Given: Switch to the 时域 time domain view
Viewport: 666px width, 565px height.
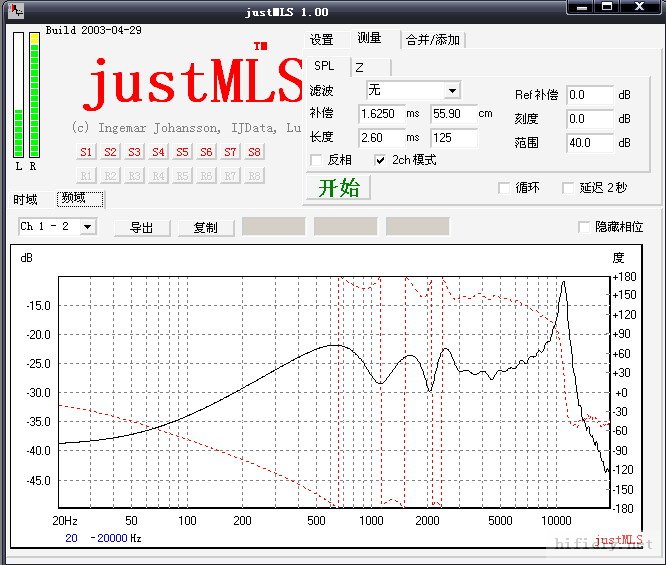Looking at the screenshot, I should coord(26,199).
